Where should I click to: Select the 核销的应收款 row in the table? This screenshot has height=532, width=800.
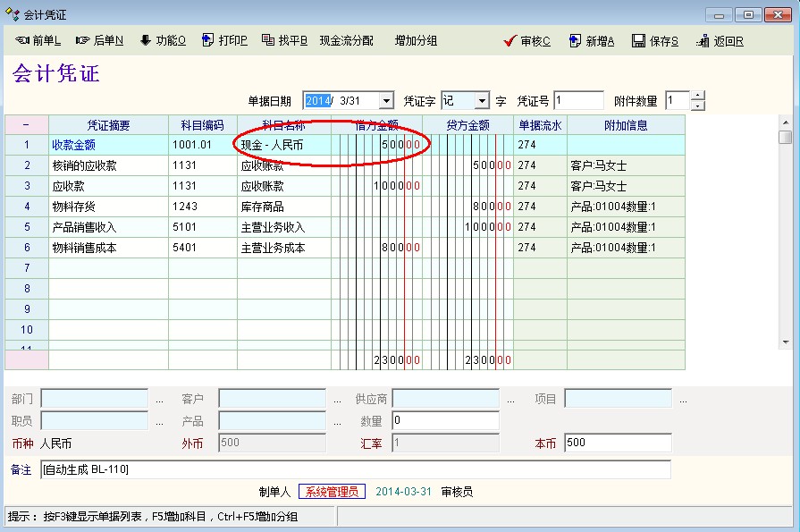107,165
